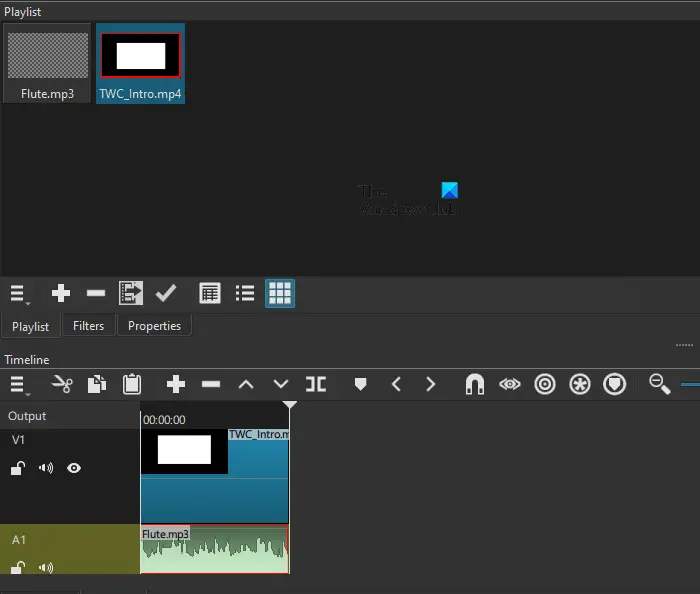
Task: Select the A1 track header
Action: [70, 549]
